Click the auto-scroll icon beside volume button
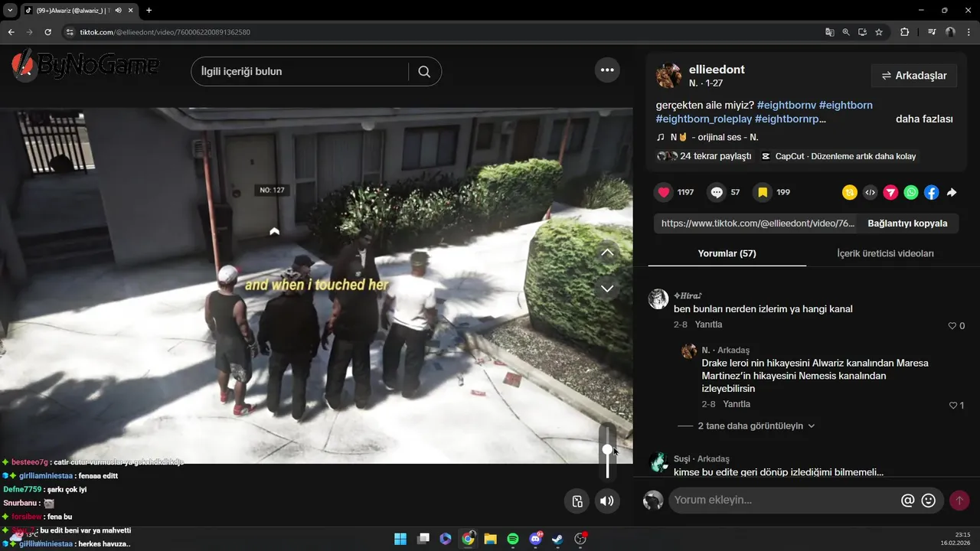Viewport: 980px width, 551px height. (x=577, y=501)
